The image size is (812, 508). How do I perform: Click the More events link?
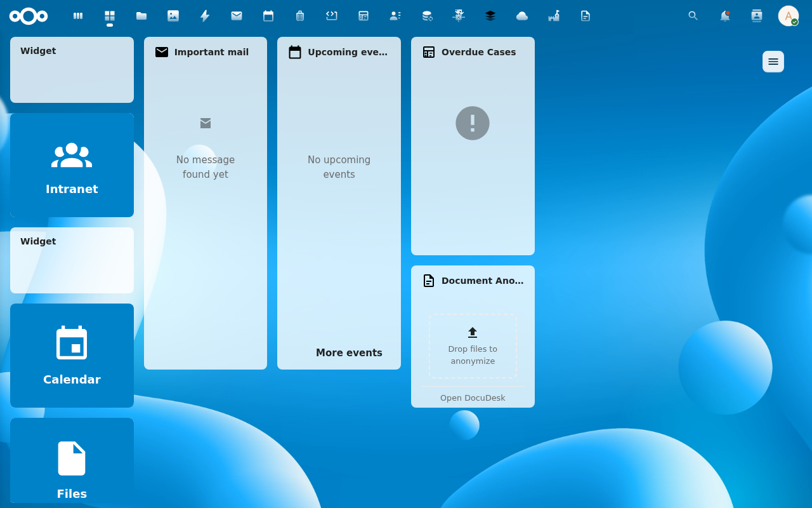[349, 353]
